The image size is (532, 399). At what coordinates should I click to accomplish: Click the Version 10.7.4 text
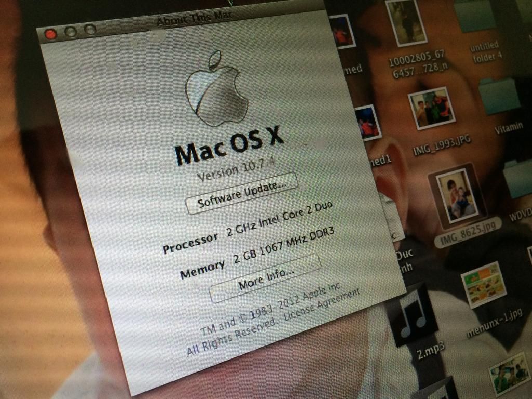(x=236, y=169)
